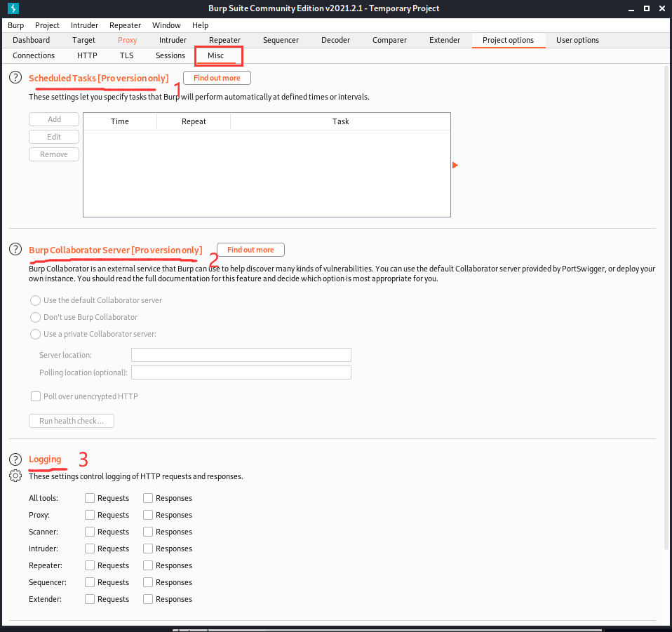Switch to the Target tab
Viewport: 672px width, 632px height.
point(83,40)
